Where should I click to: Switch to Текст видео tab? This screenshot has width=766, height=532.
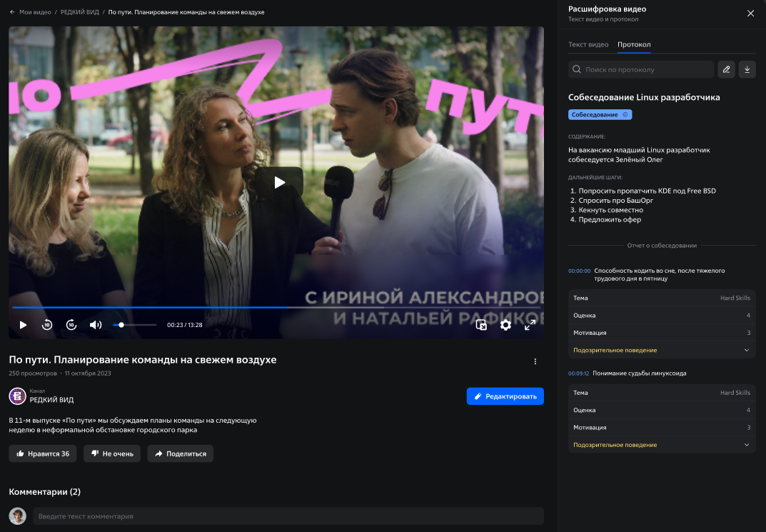click(x=588, y=44)
